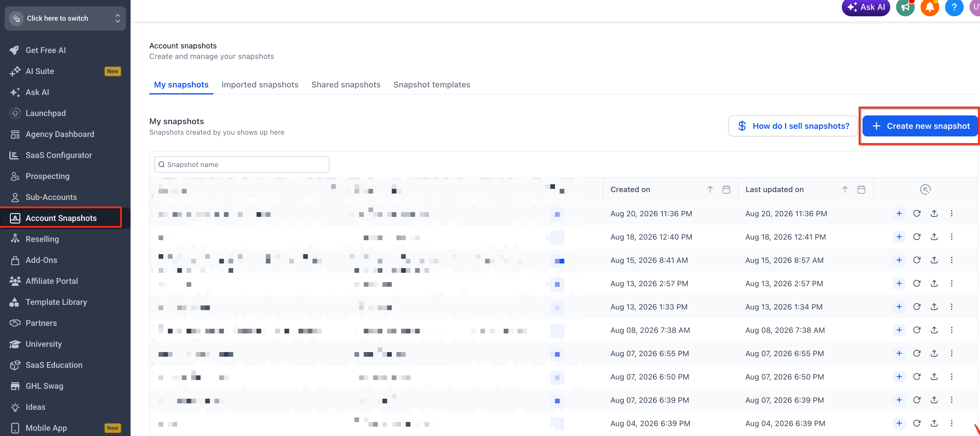Viewport: 980px width, 436px height.
Task: Switch to the Imported snapshots tab
Action: [260, 85]
